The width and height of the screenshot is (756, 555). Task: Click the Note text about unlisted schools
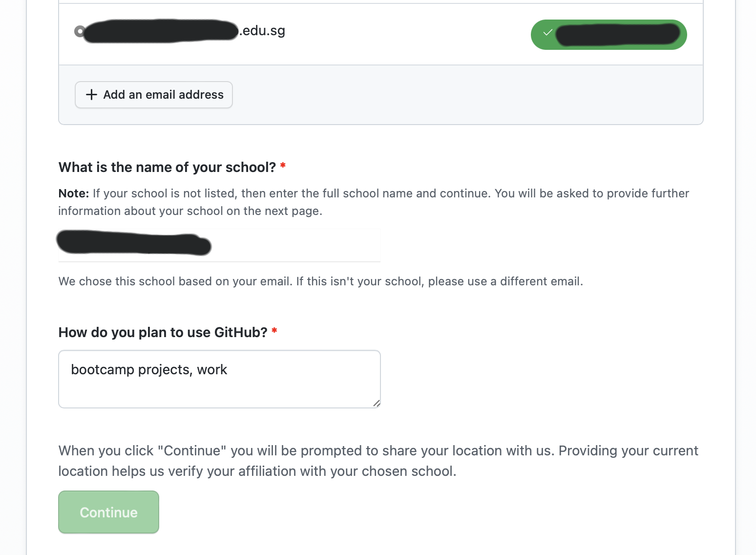point(374,202)
